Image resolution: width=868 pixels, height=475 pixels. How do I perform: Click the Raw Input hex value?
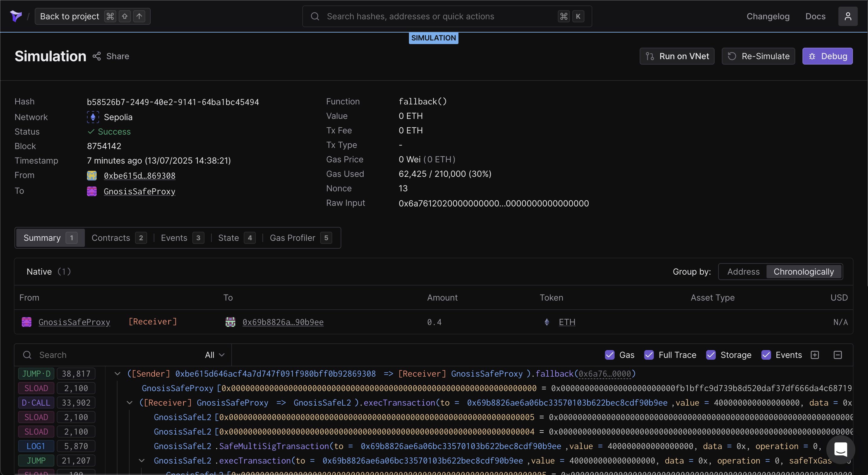click(493, 203)
